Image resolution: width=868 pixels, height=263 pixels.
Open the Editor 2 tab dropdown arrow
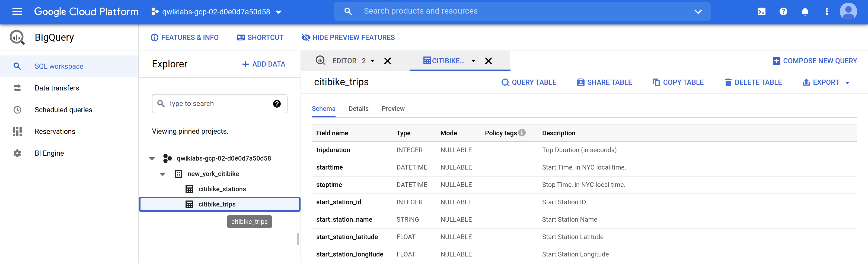coord(372,61)
